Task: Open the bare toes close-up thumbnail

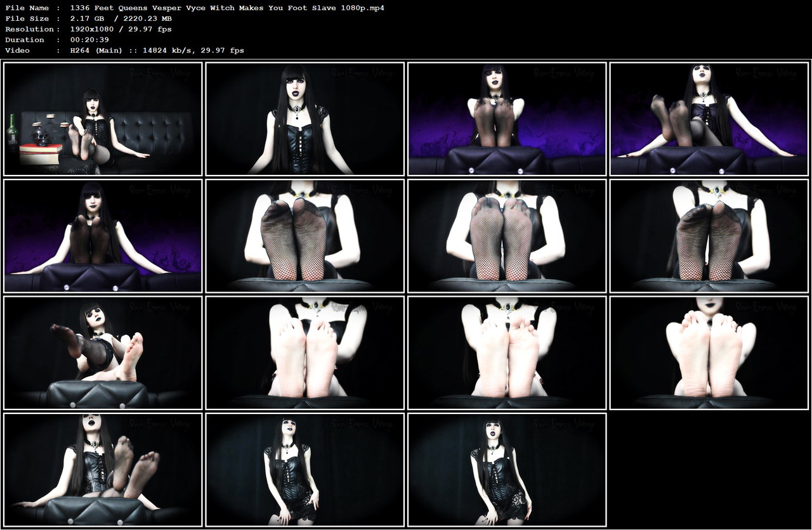Action: coord(304,351)
